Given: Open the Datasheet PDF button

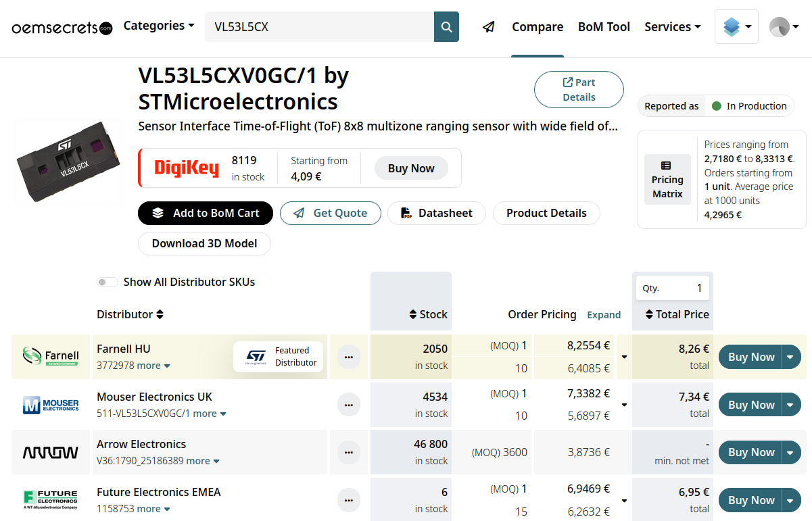Looking at the screenshot, I should (x=436, y=213).
